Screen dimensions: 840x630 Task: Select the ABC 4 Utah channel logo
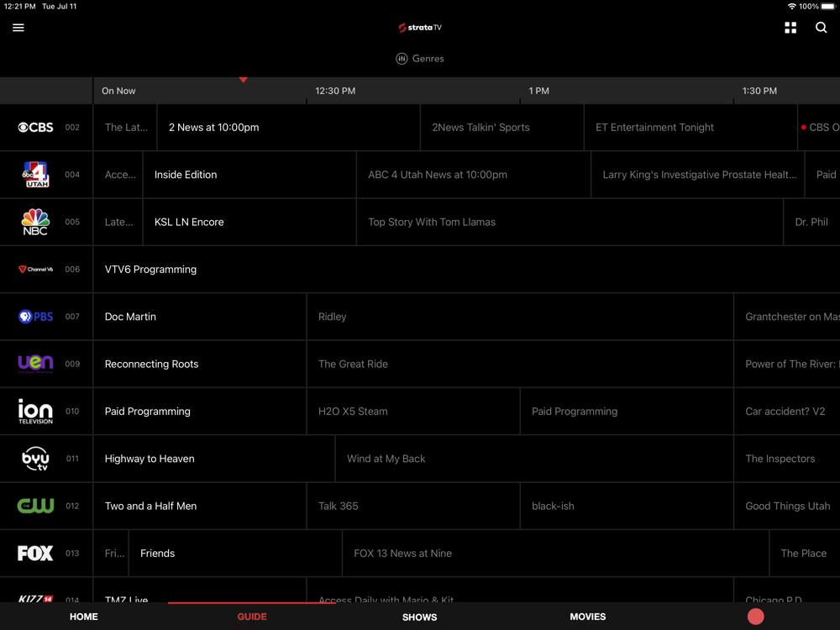click(35, 175)
